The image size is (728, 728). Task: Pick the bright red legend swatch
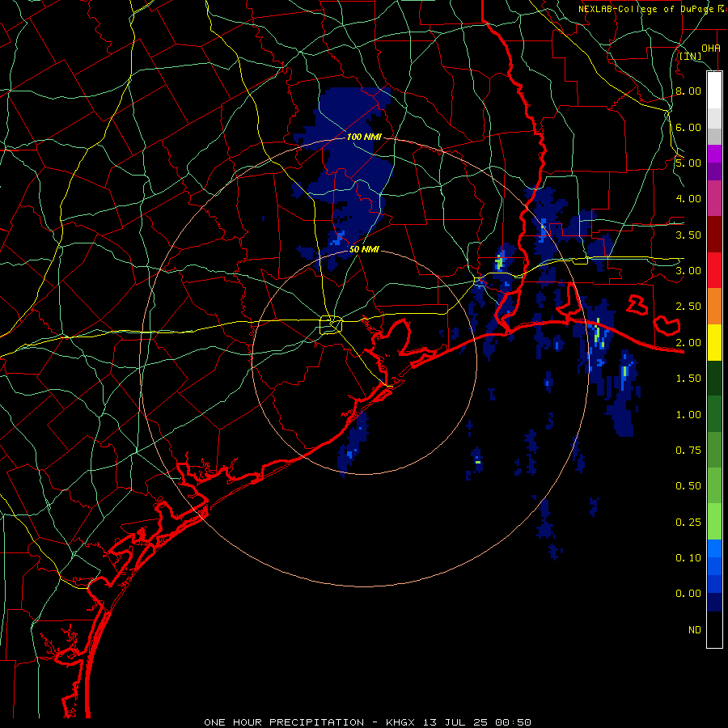pyautogui.click(x=714, y=270)
